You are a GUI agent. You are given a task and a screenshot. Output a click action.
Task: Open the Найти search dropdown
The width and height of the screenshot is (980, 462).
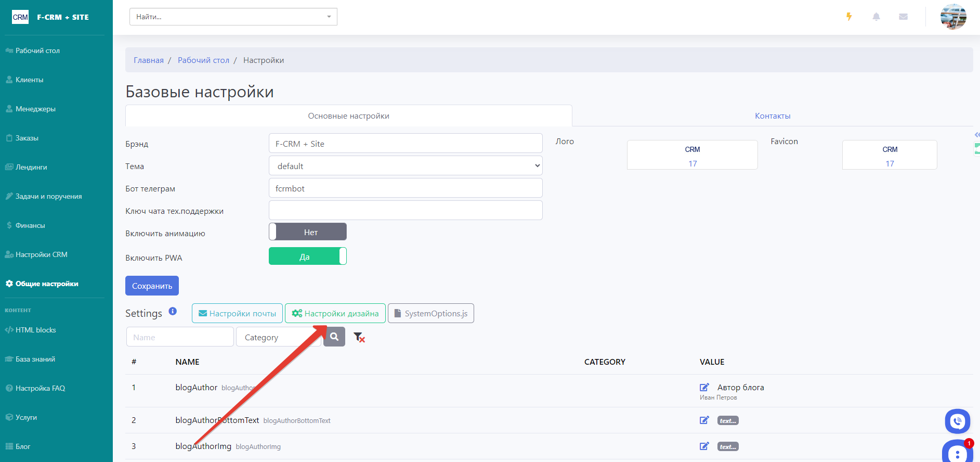click(x=233, y=17)
